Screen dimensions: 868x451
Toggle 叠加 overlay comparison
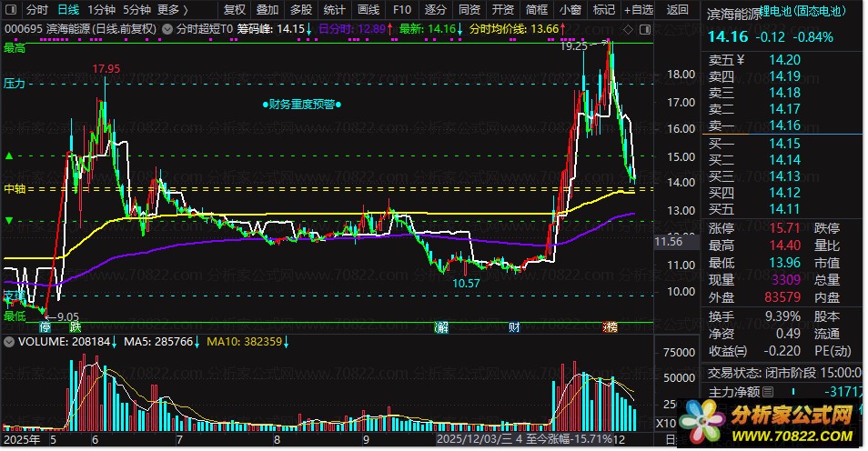point(267,9)
